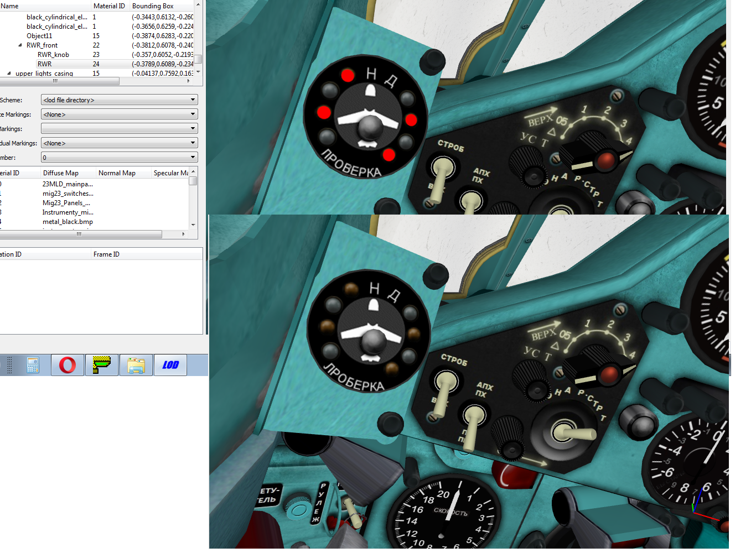The width and height of the screenshot is (756, 553).
Task: Open the lod file directory Scheme dropdown
Action: (120, 100)
